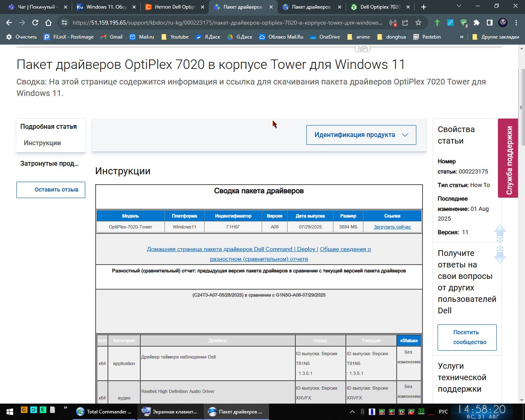Image resolution: width=525 pixels, height=420 pixels.
Task: Select 'Подробная статья' in the sidebar
Action: click(x=49, y=127)
